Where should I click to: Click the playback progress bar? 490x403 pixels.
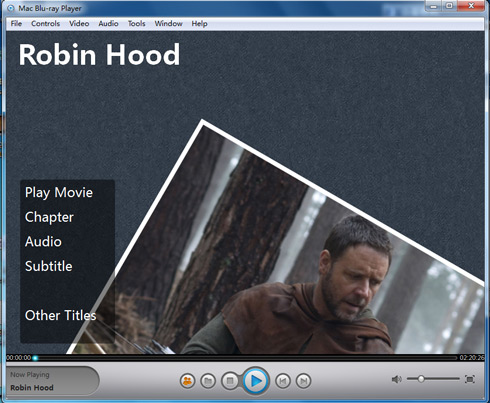click(x=246, y=358)
